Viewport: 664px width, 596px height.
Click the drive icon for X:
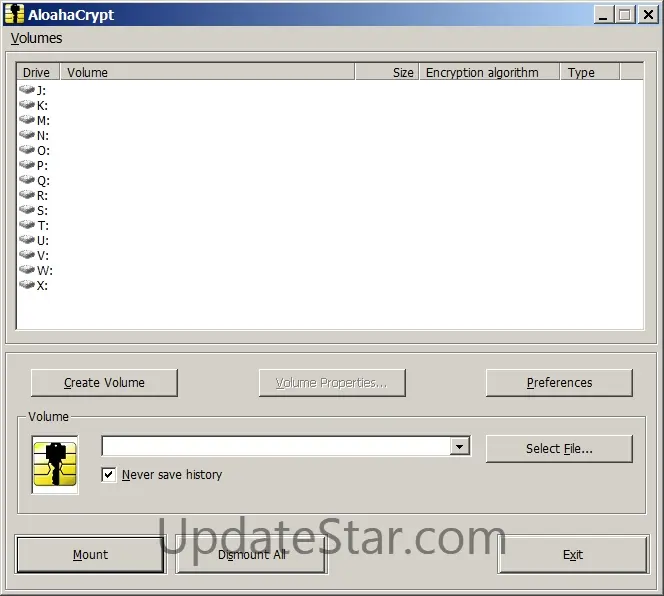click(27, 285)
